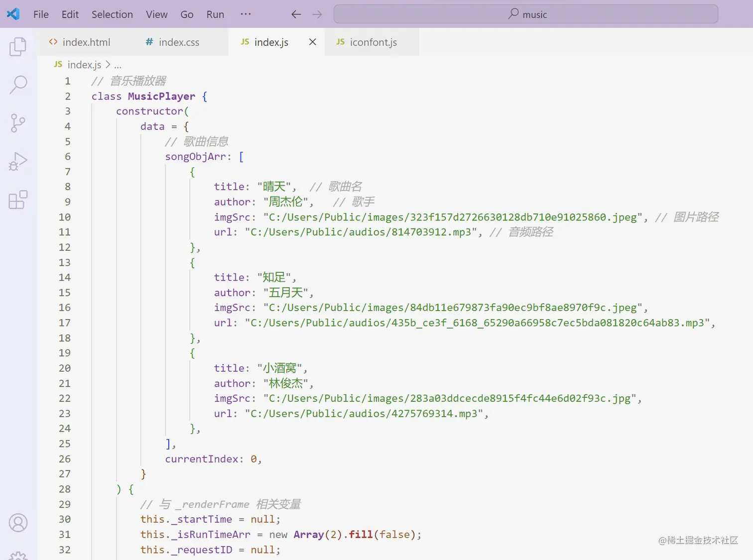Click the constructor keyword on line 3
The width and height of the screenshot is (753, 560).
pyautogui.click(x=149, y=111)
